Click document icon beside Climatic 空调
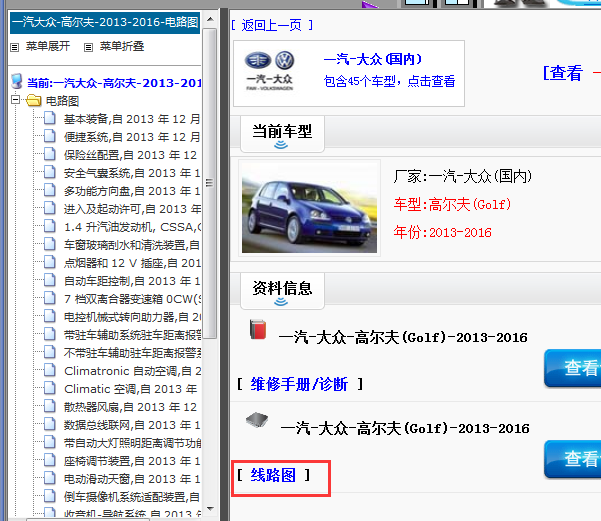This screenshot has width=601, height=521. (49, 388)
